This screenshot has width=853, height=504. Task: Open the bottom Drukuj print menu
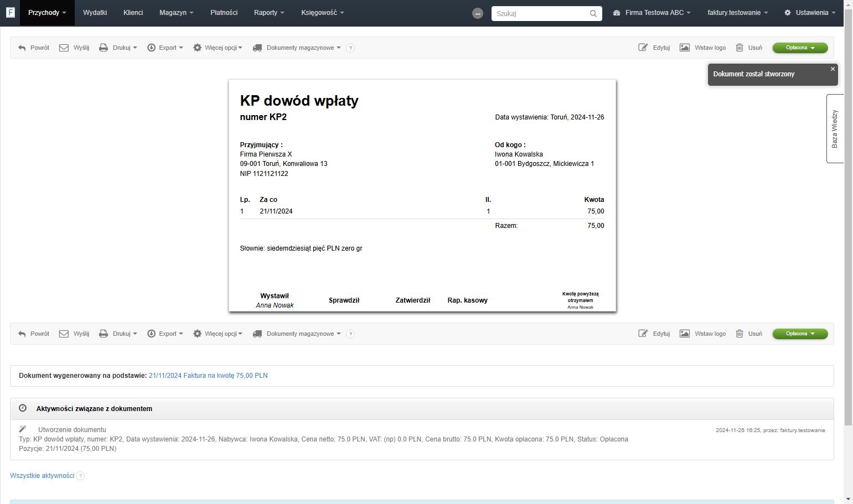click(x=118, y=334)
